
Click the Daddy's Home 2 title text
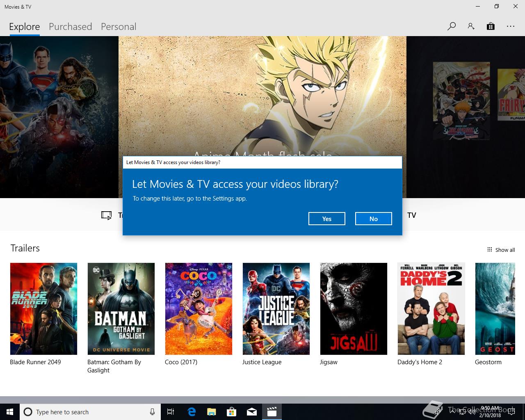click(420, 362)
